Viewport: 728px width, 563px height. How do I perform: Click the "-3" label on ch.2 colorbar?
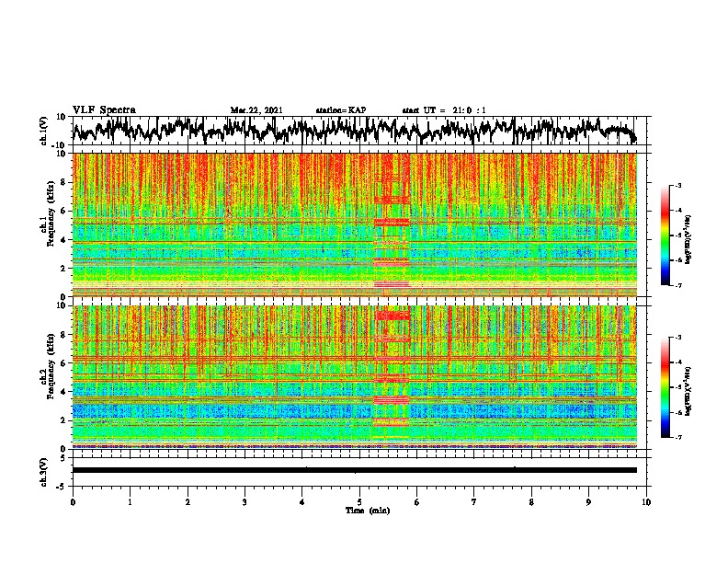click(678, 338)
